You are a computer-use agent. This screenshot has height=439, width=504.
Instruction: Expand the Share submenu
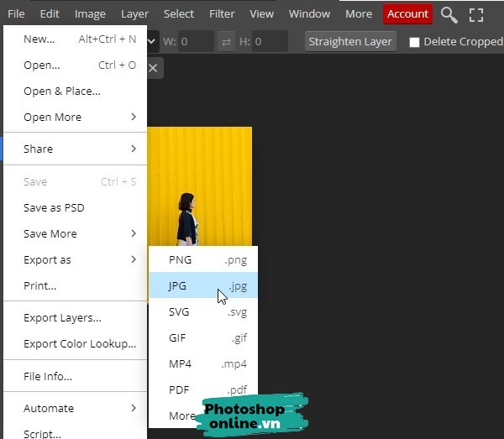(79, 149)
